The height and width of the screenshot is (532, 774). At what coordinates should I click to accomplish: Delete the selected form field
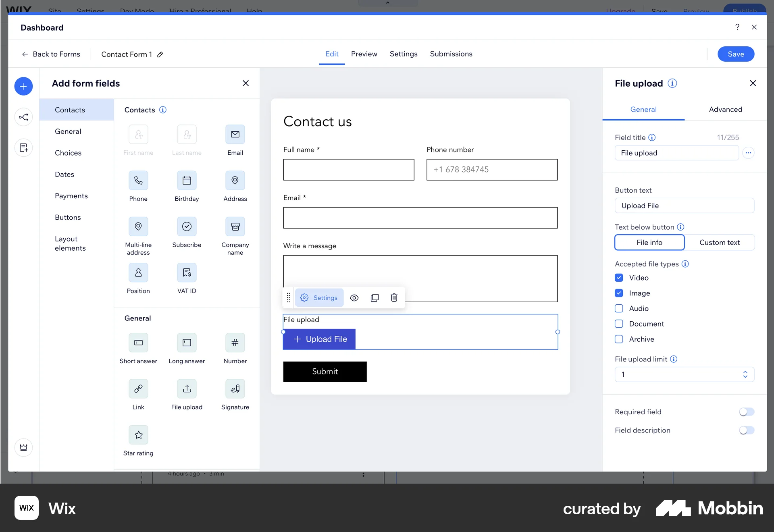click(394, 297)
